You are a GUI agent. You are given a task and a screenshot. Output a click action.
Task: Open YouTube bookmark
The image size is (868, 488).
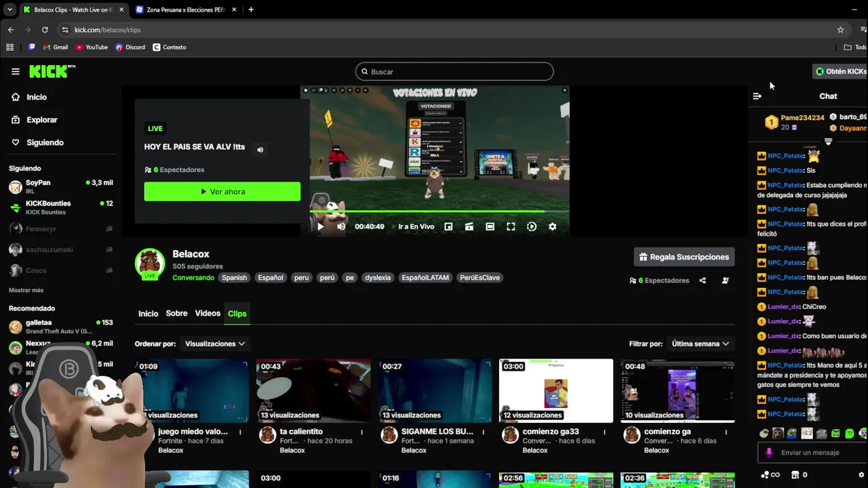click(92, 47)
